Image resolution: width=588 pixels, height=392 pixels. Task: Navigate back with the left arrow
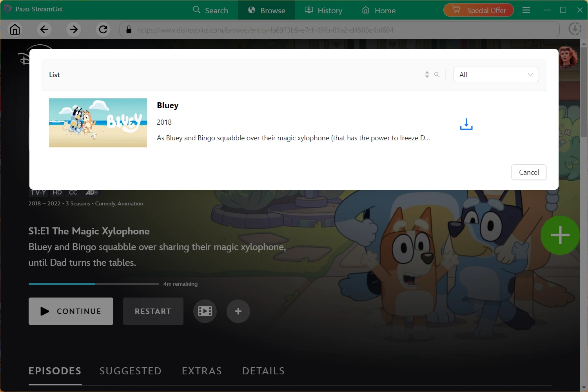(x=44, y=29)
